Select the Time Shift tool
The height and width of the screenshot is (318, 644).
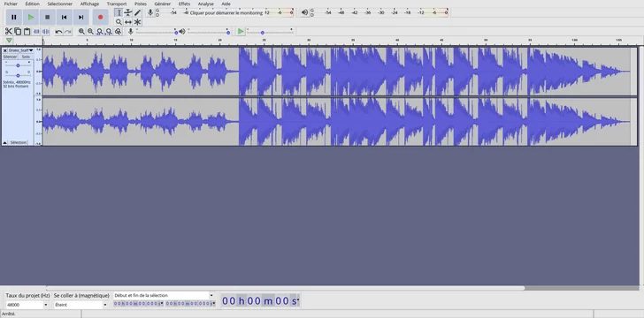[x=128, y=22]
